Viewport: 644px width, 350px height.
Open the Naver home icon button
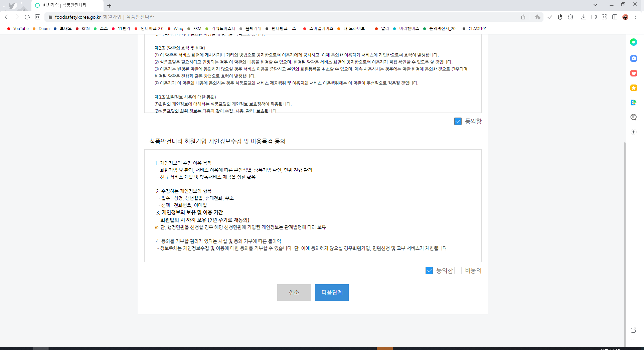38,17
